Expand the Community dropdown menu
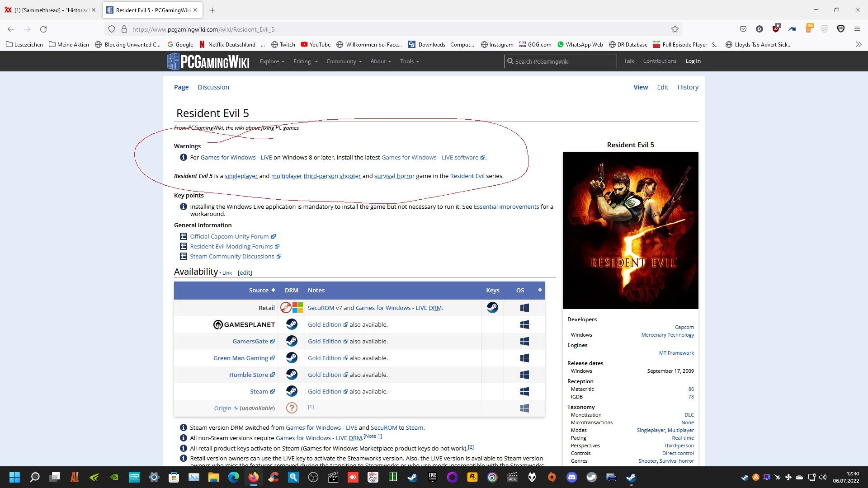The image size is (868, 488). (344, 61)
